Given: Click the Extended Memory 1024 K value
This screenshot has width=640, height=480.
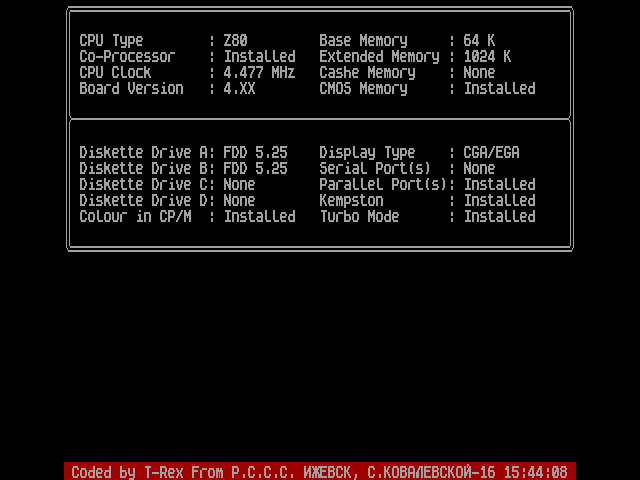Looking at the screenshot, I should coord(487,57).
